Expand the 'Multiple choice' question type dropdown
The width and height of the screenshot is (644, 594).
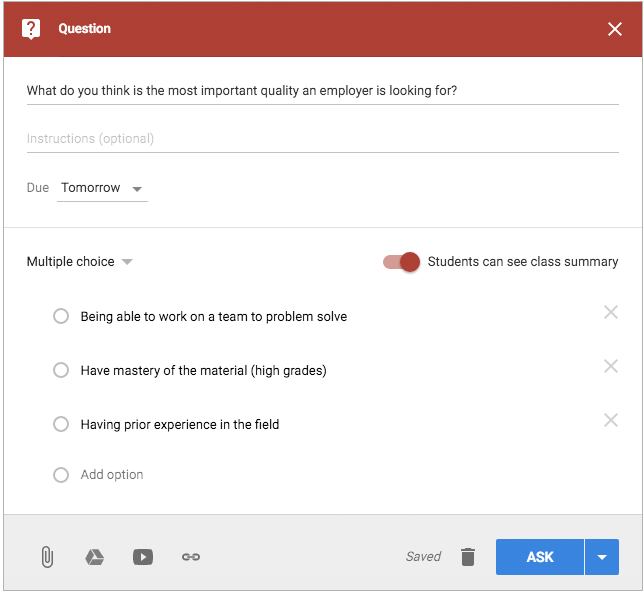[80, 262]
